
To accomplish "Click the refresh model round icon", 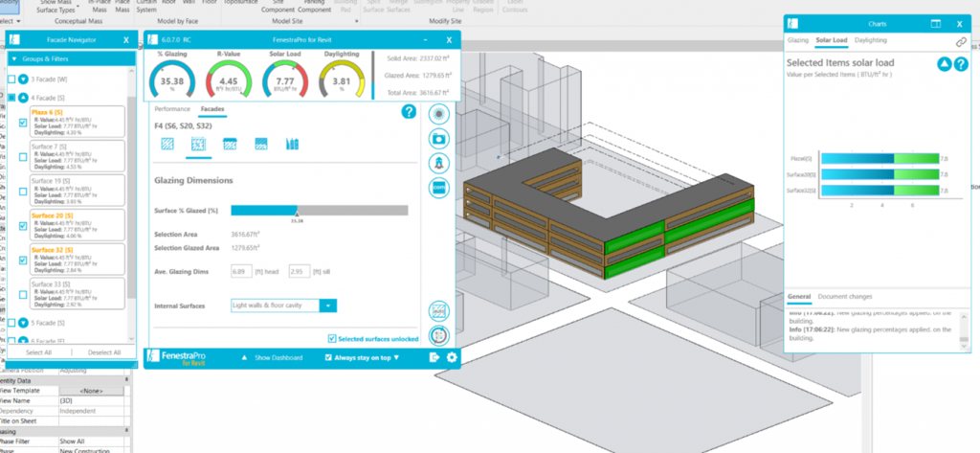I will [439, 335].
